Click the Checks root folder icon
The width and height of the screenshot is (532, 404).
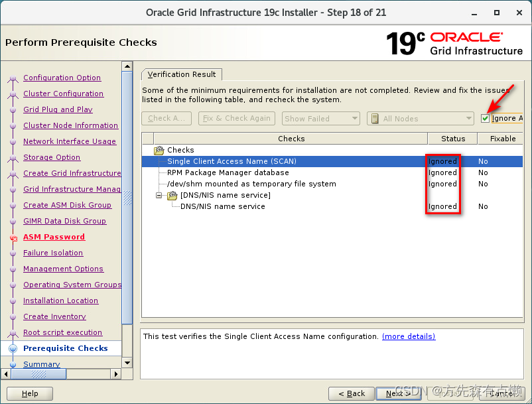tap(159, 151)
